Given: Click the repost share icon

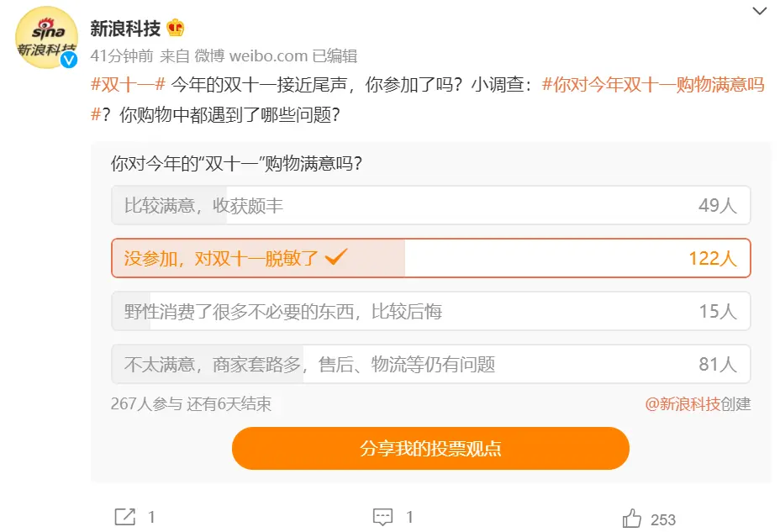Looking at the screenshot, I should 124,517.
